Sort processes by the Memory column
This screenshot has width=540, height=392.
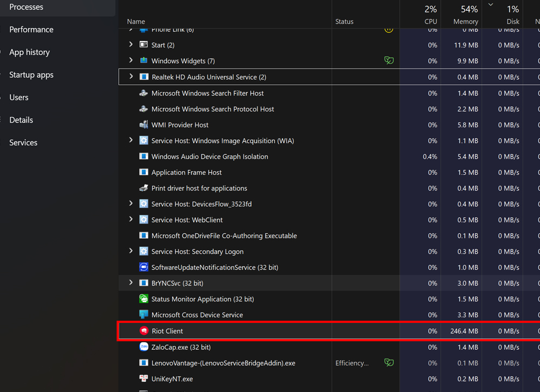coord(465,22)
